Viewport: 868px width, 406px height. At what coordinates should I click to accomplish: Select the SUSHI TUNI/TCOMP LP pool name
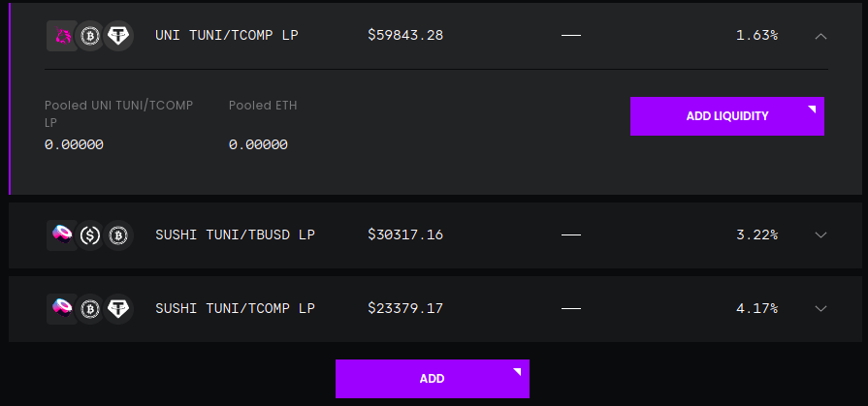(x=236, y=307)
